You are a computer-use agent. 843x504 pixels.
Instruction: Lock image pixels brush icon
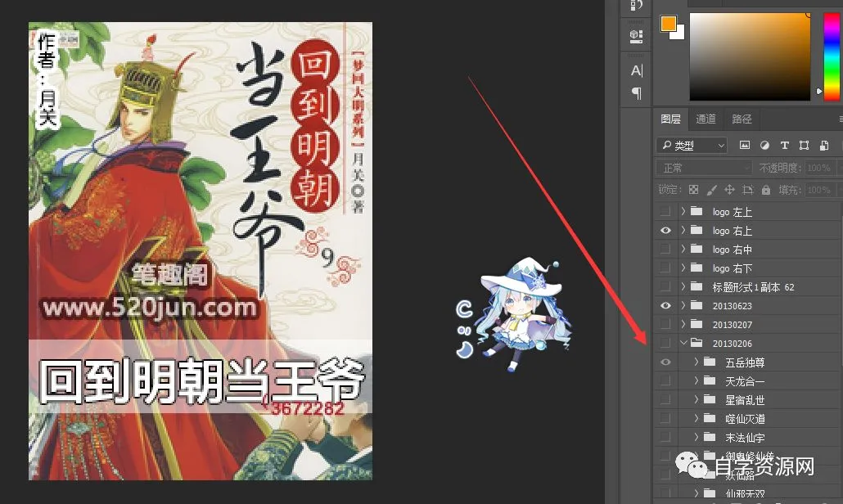click(x=712, y=190)
